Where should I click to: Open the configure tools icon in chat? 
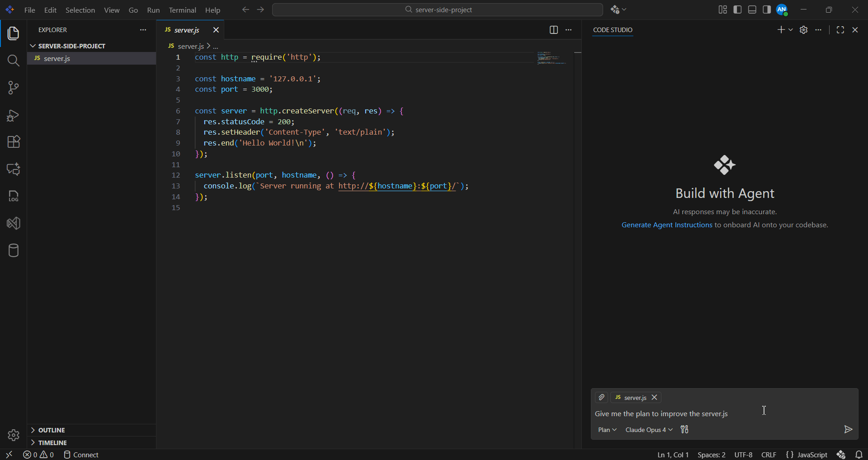point(684,429)
